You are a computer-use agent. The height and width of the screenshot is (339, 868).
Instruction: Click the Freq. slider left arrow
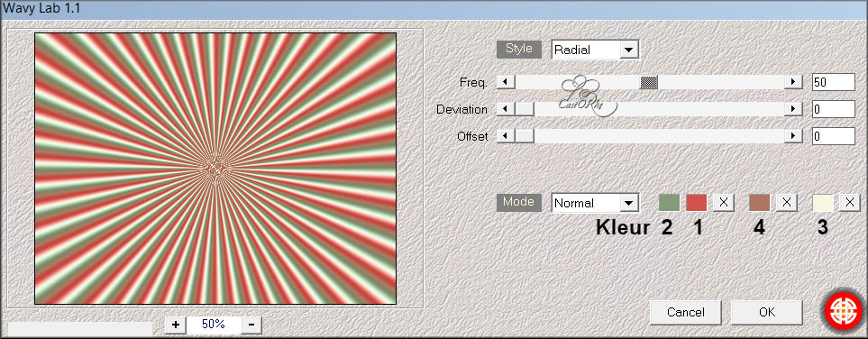coord(506,82)
